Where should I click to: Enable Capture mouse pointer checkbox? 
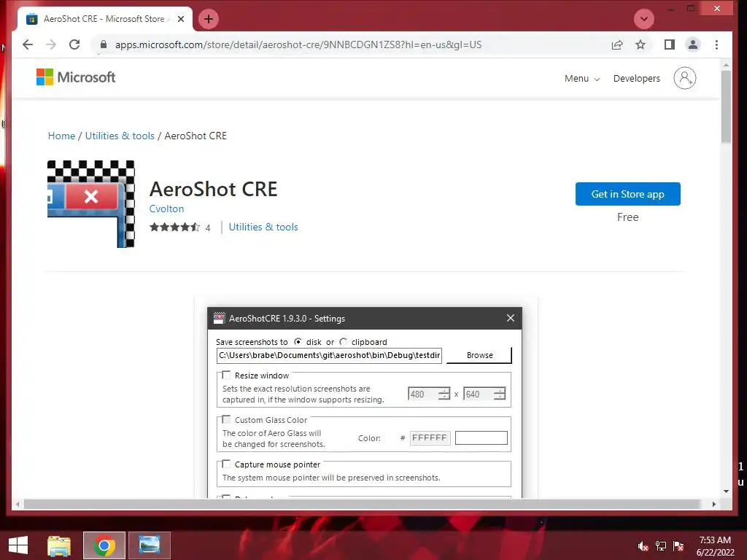coord(226,464)
